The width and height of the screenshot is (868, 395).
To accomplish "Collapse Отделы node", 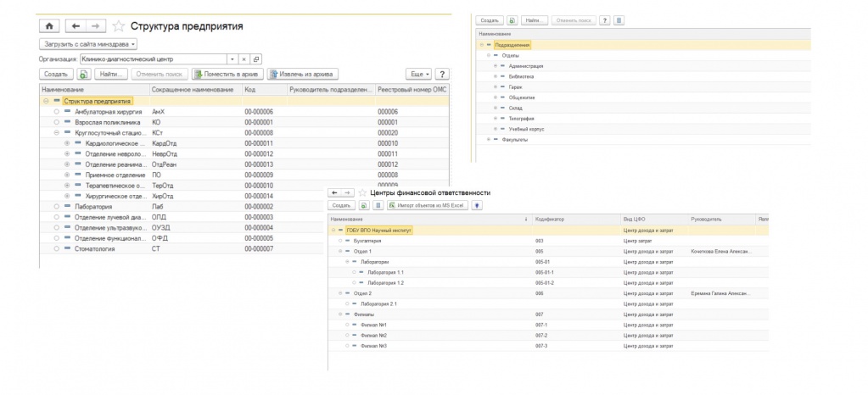I will tap(488, 55).
